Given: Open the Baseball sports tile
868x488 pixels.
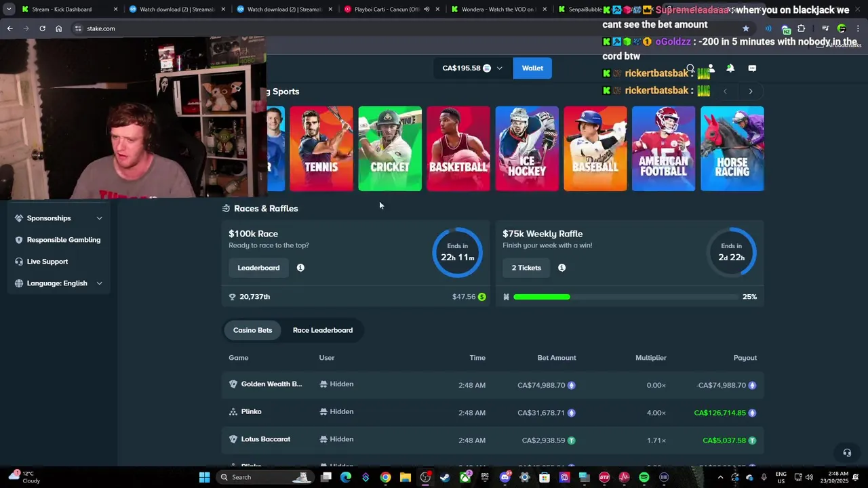Looking at the screenshot, I should [595, 148].
